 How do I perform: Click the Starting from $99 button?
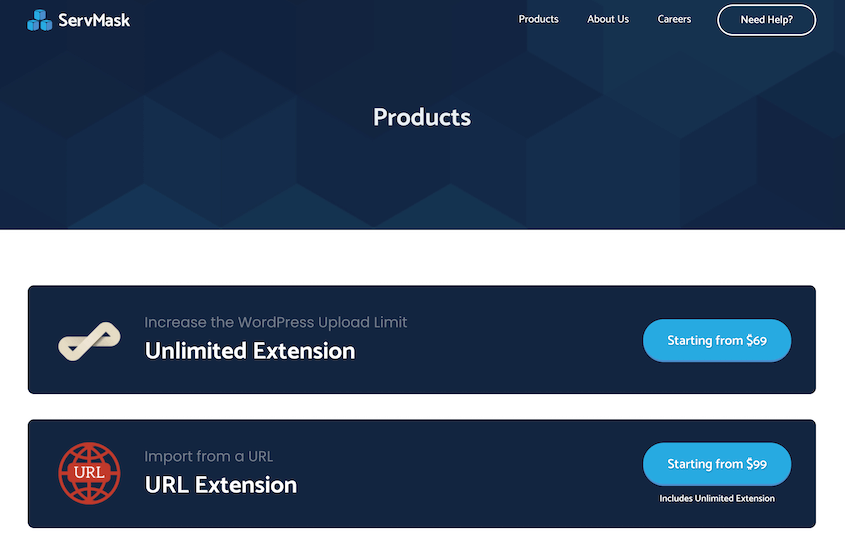(717, 464)
